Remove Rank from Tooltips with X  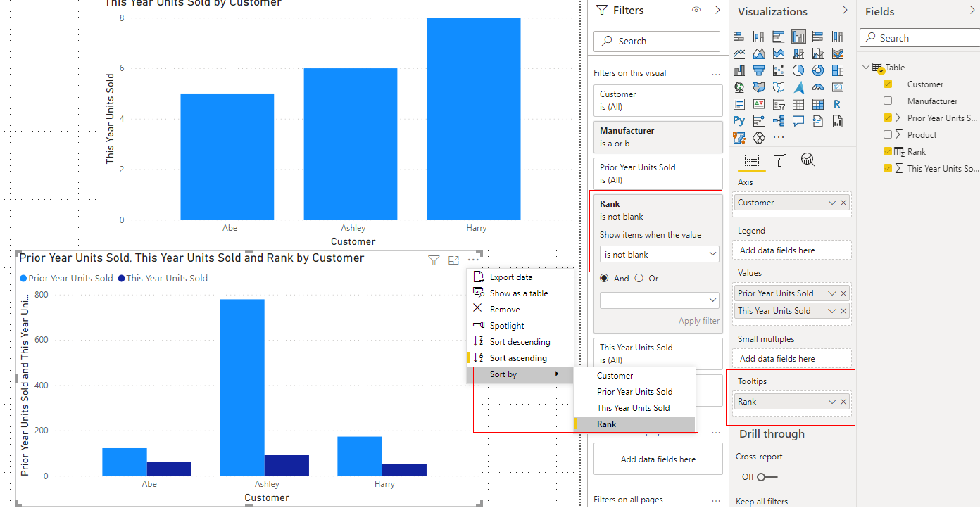843,402
